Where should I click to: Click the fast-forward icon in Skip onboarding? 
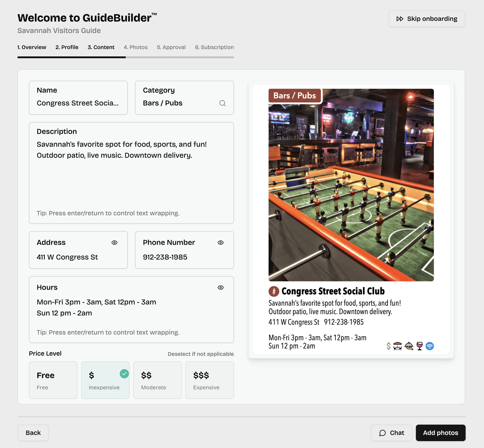400,19
